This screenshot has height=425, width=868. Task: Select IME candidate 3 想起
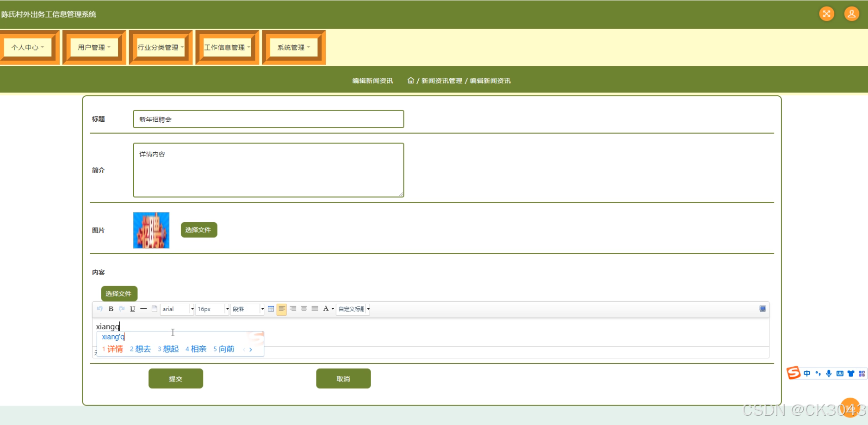click(168, 349)
